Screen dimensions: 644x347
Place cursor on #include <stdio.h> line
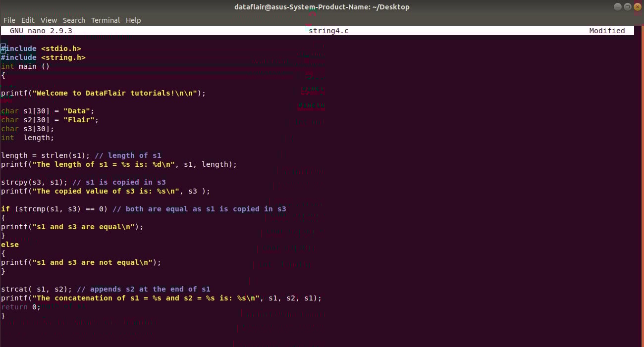[41, 49]
